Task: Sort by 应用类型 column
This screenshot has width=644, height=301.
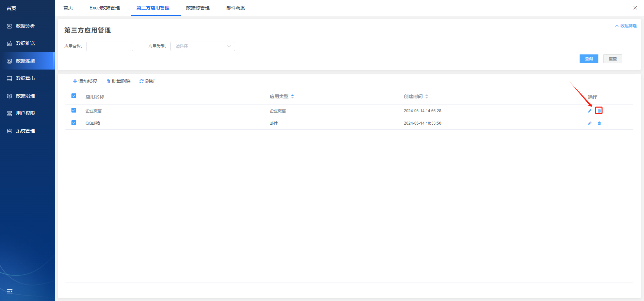Action: coord(292,96)
